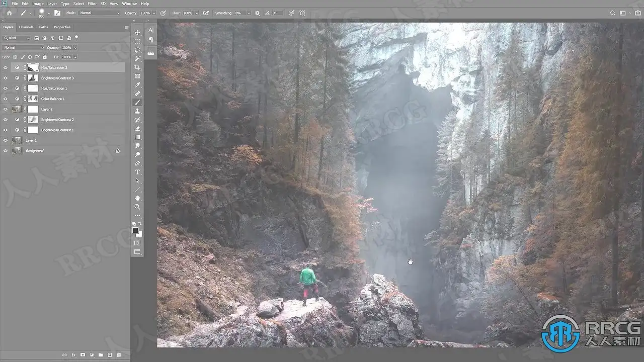Switch to the Channels tab
This screenshot has height=362, width=644.
[26, 27]
